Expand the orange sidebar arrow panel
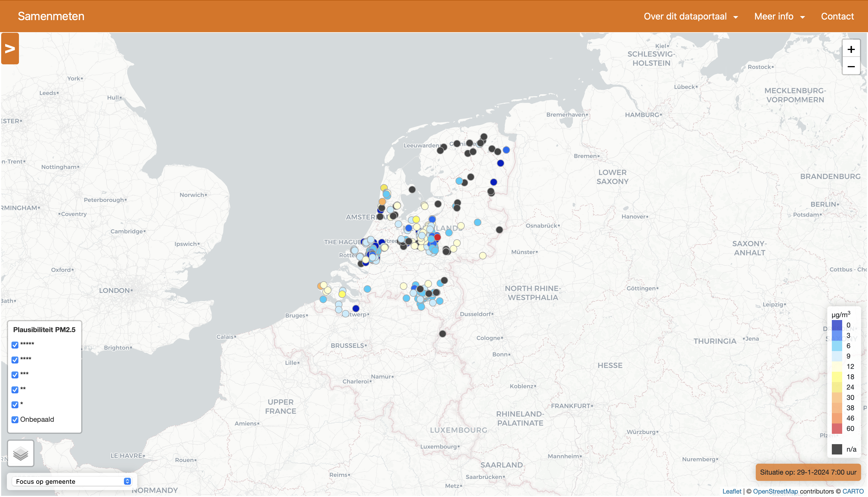Screen dimensions: 868x497 [10, 49]
